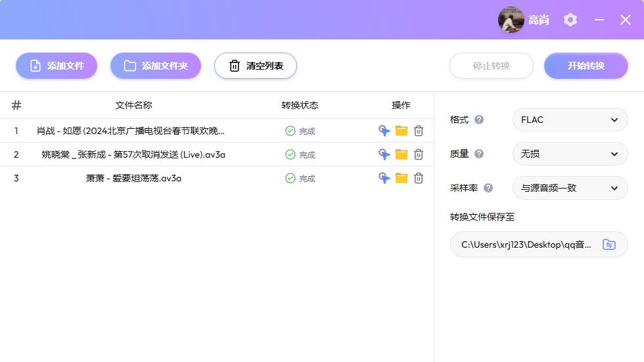
Task: Click the 停止转换 button
Action: click(x=492, y=66)
